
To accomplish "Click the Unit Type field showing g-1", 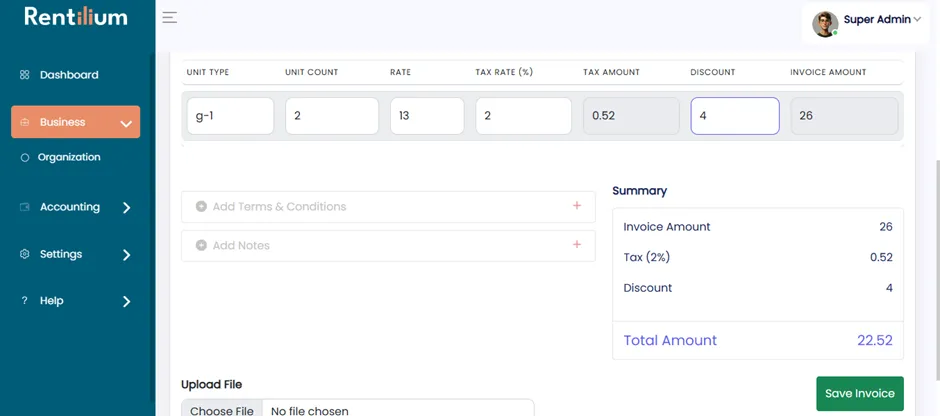I will 230,116.
